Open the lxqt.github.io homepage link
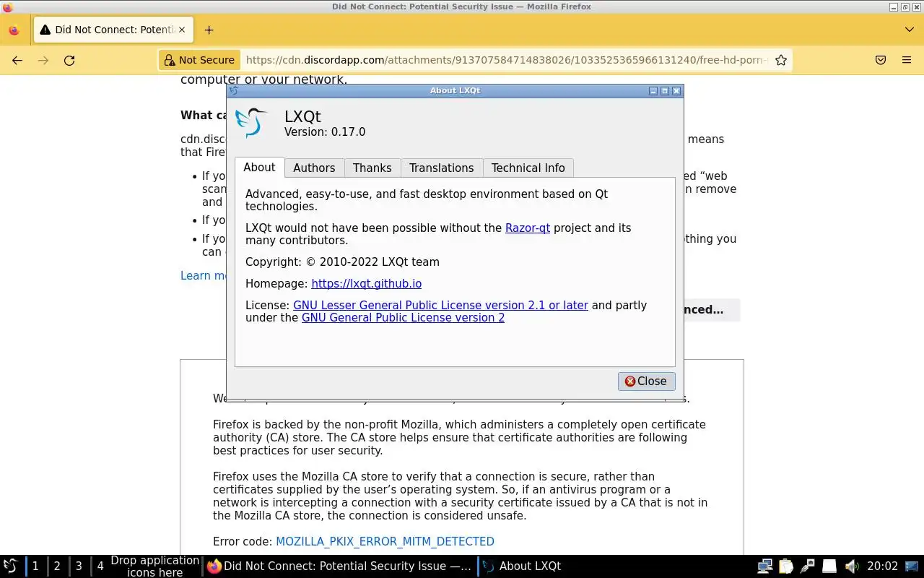Screen dimensions: 924x578 tap(367, 284)
